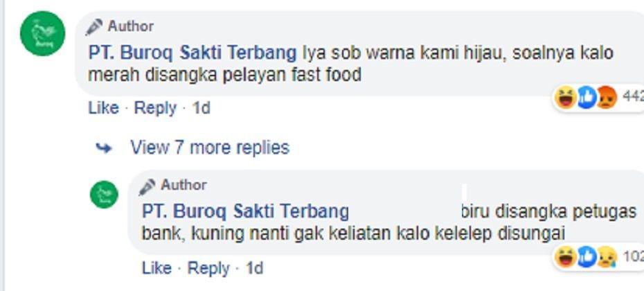Like the first comment about warna hijau
The width and height of the screenshot is (644, 291).
(103, 108)
